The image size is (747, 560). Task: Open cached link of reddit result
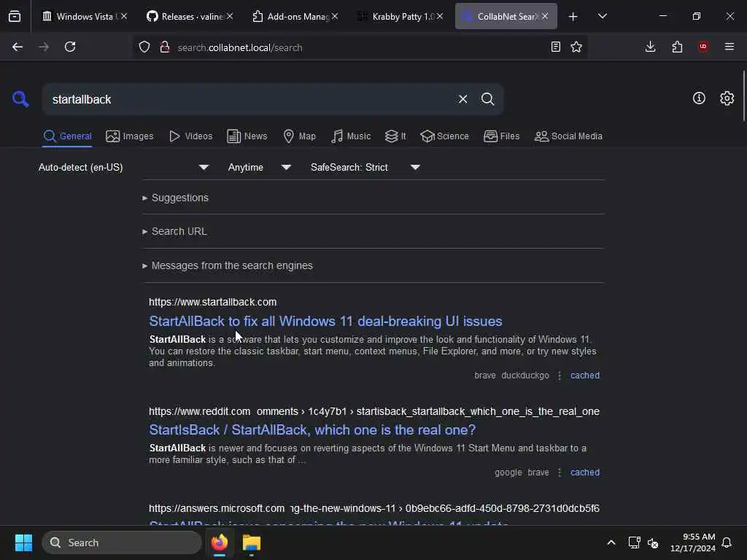(x=584, y=472)
